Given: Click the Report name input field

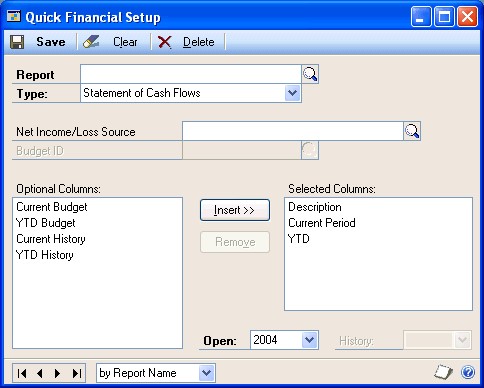Looking at the screenshot, I should point(191,74).
